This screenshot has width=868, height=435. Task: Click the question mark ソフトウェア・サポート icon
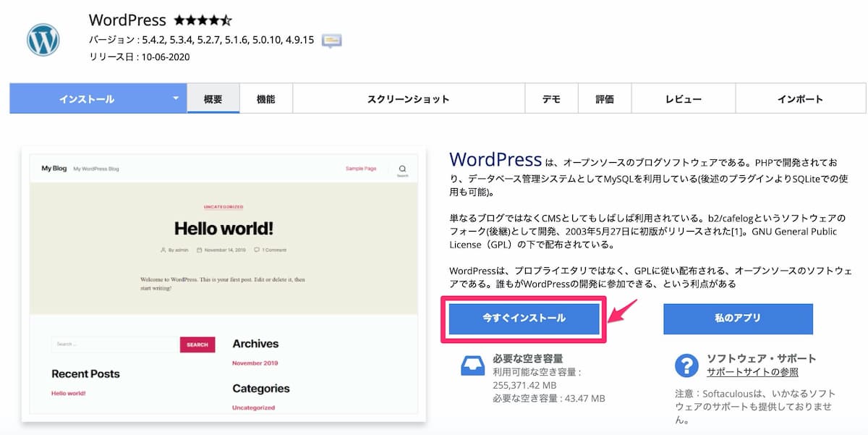[x=686, y=365]
